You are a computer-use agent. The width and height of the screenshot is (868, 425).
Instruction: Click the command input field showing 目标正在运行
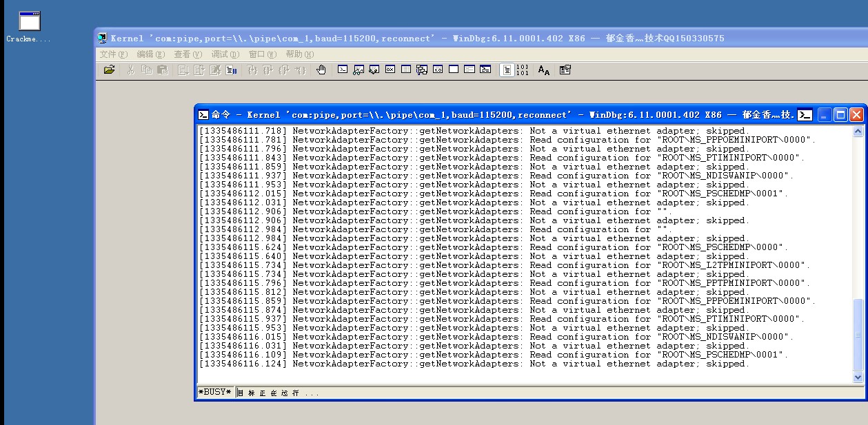click(549, 392)
